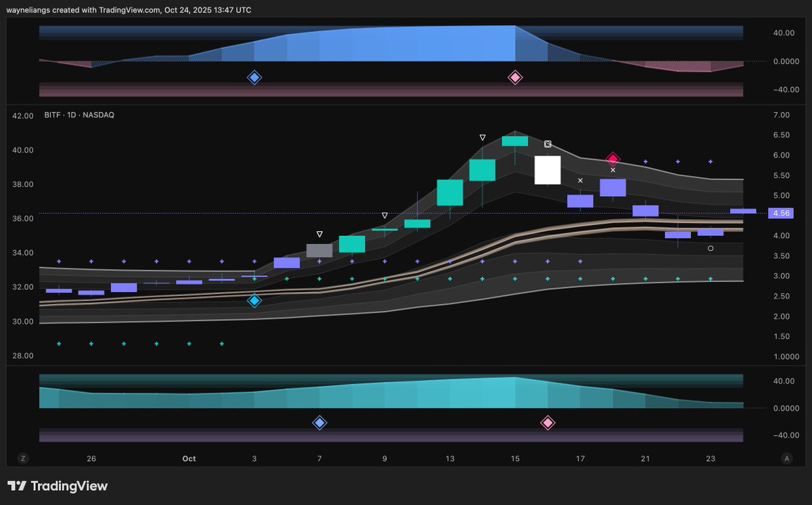Click the purple plus marker above Oct 21

pos(646,162)
